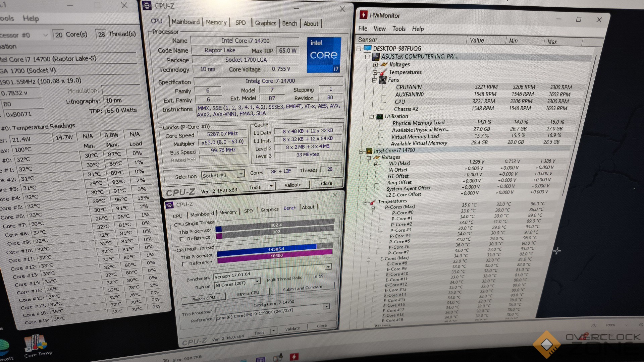Viewport: 644px width, 362px height.
Task: Expand the VID (Max) voltage node
Action: click(x=376, y=164)
